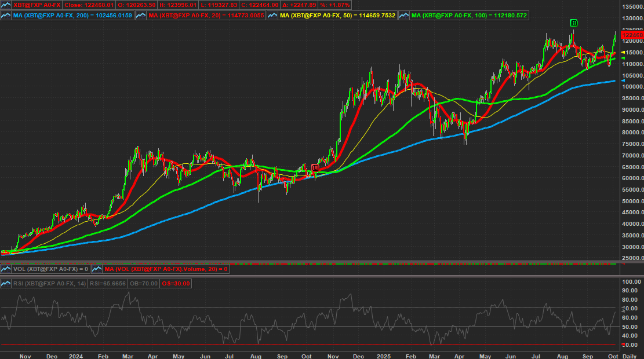Click the RSI OS=30.00 oversold label

(x=175, y=284)
